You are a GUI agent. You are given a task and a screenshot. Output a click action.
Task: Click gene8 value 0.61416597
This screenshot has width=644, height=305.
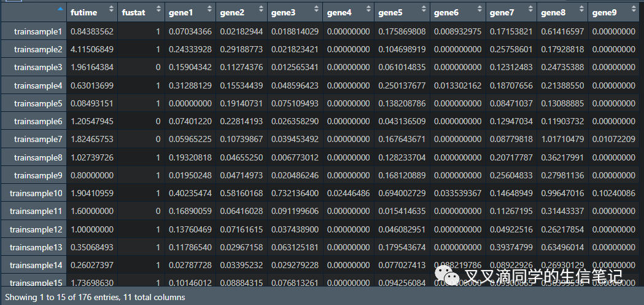tap(562, 32)
